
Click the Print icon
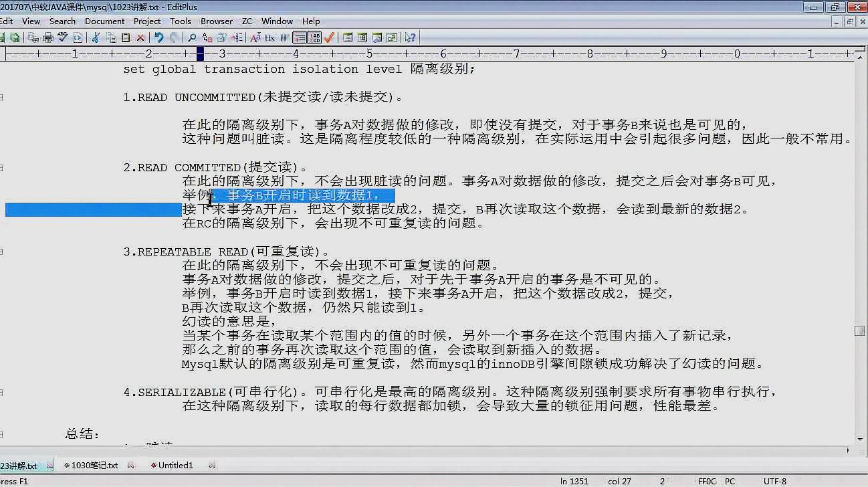pos(48,38)
